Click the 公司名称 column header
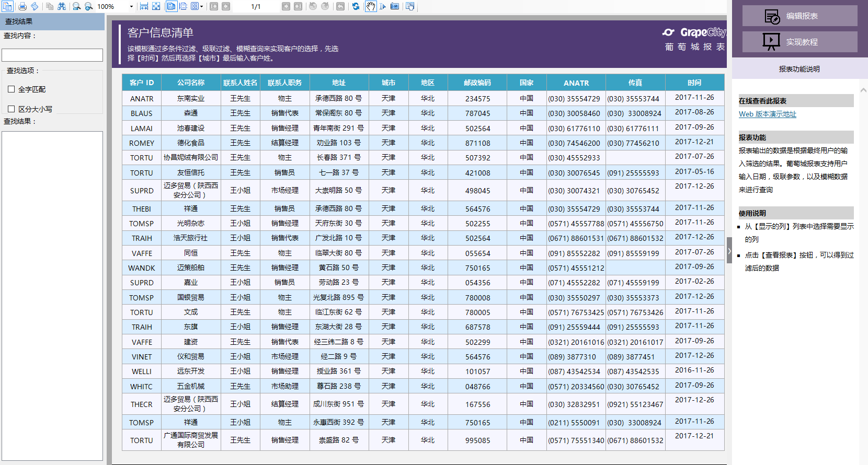868x465 pixels. [x=191, y=83]
